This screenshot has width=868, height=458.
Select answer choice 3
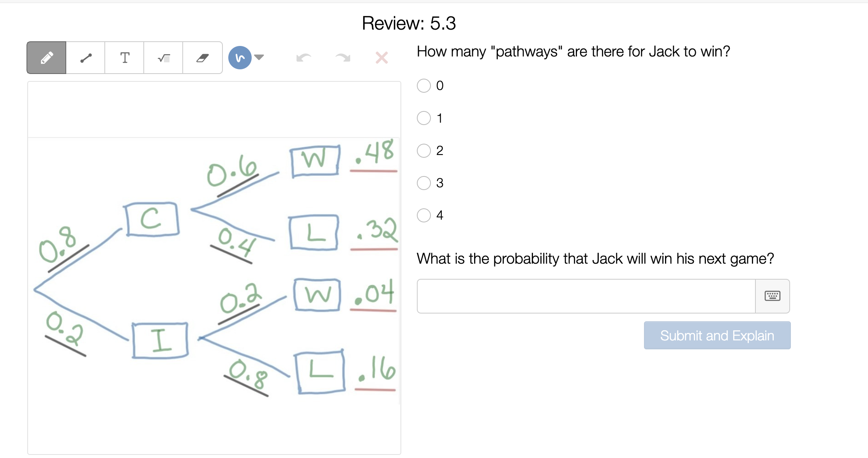[423, 183]
